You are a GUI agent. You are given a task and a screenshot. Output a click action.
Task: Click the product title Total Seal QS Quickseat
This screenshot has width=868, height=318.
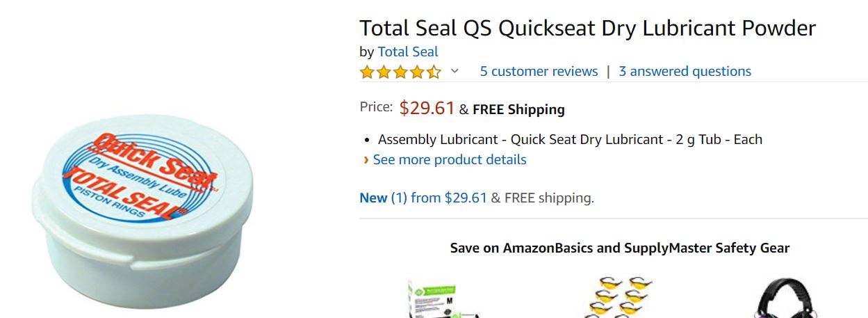[587, 29]
